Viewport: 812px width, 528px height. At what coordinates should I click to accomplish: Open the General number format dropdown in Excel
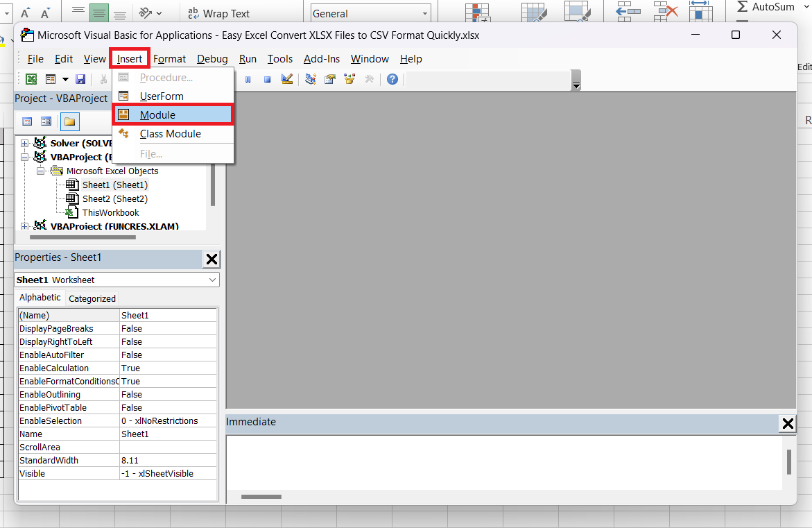click(x=424, y=13)
